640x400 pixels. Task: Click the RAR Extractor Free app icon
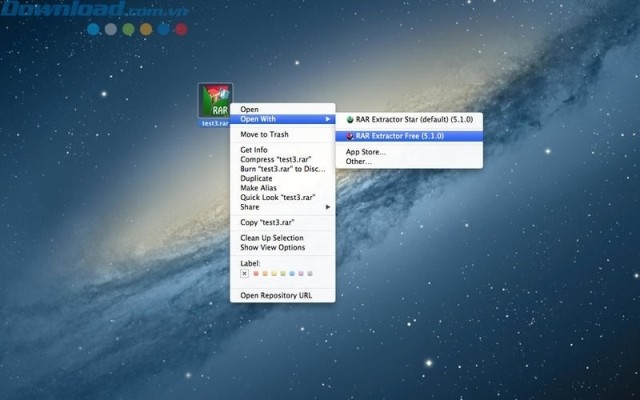coord(349,135)
